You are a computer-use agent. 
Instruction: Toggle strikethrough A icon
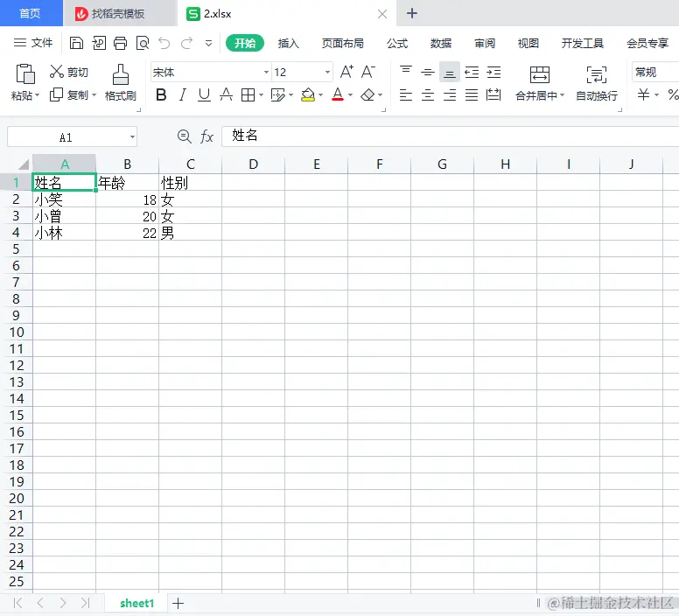click(226, 94)
